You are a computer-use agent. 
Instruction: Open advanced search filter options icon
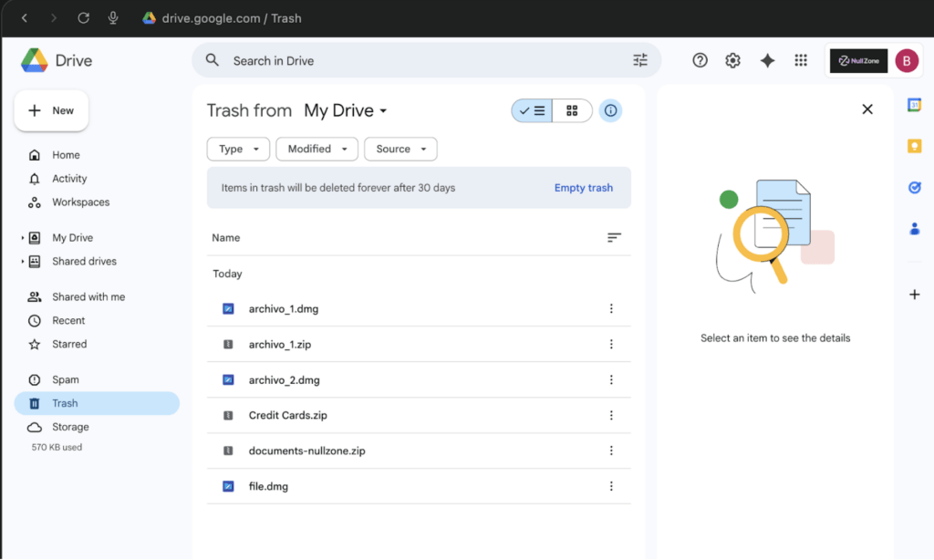[x=640, y=60]
